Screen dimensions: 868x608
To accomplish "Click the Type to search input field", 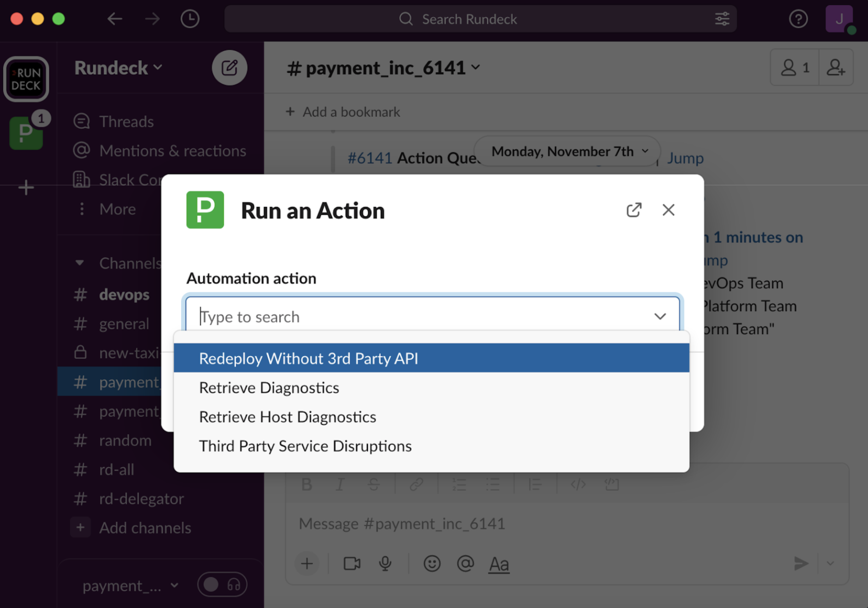I will click(x=431, y=316).
